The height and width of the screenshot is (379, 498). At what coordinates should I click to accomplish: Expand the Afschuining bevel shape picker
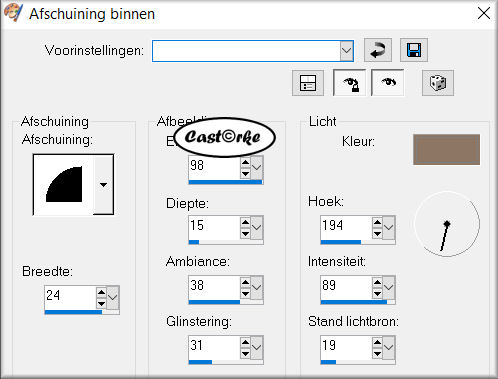pos(103,184)
